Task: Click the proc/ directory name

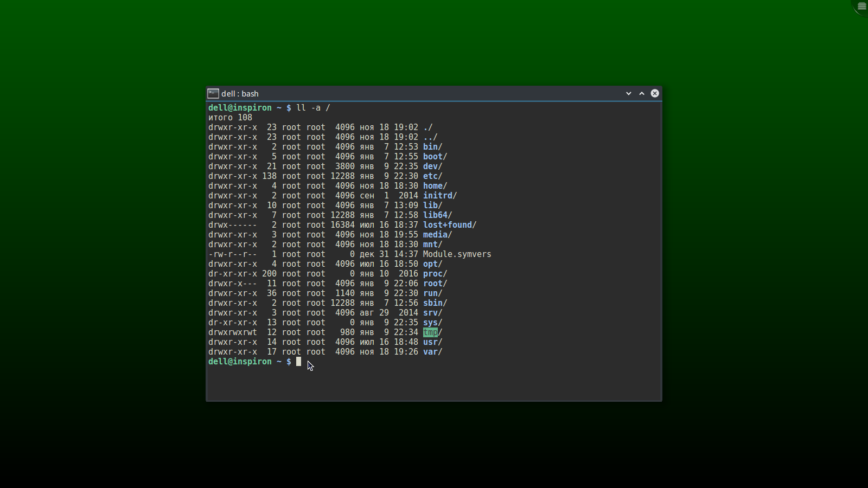Action: [435, 274]
